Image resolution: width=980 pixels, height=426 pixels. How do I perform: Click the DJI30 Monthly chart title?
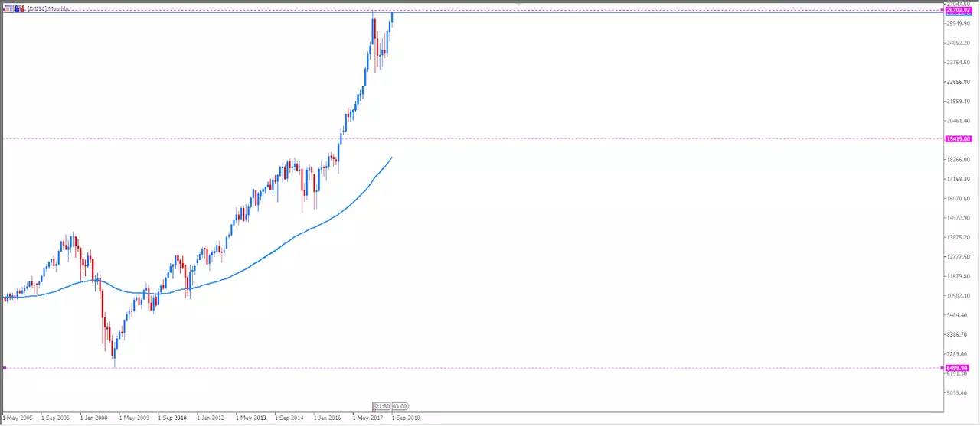pos(47,8)
